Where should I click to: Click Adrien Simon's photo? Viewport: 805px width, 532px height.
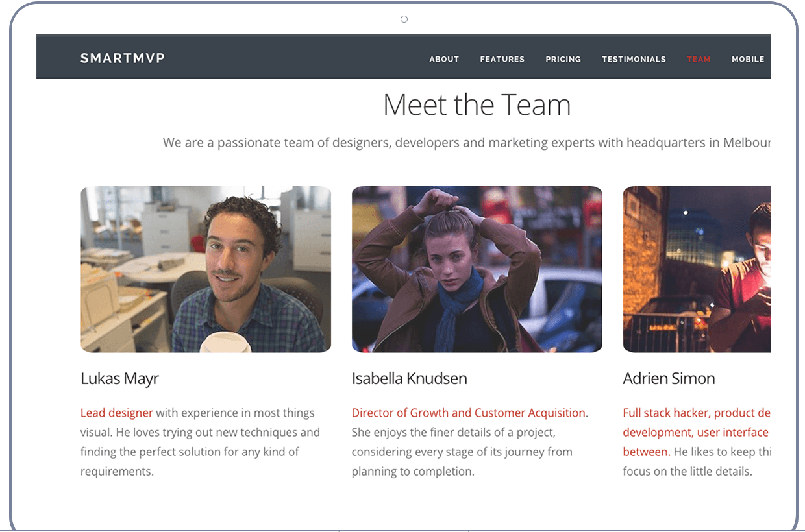point(697,269)
